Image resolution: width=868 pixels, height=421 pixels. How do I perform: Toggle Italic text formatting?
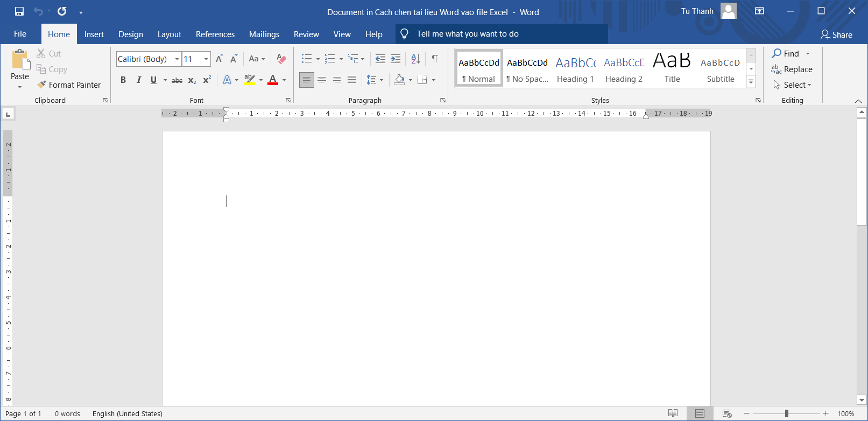(x=138, y=80)
